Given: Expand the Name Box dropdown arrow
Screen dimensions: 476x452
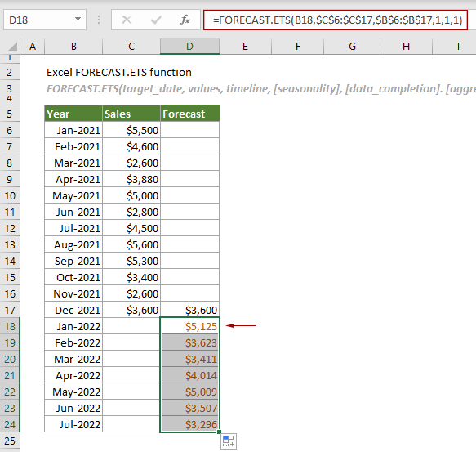Looking at the screenshot, I should point(78,19).
